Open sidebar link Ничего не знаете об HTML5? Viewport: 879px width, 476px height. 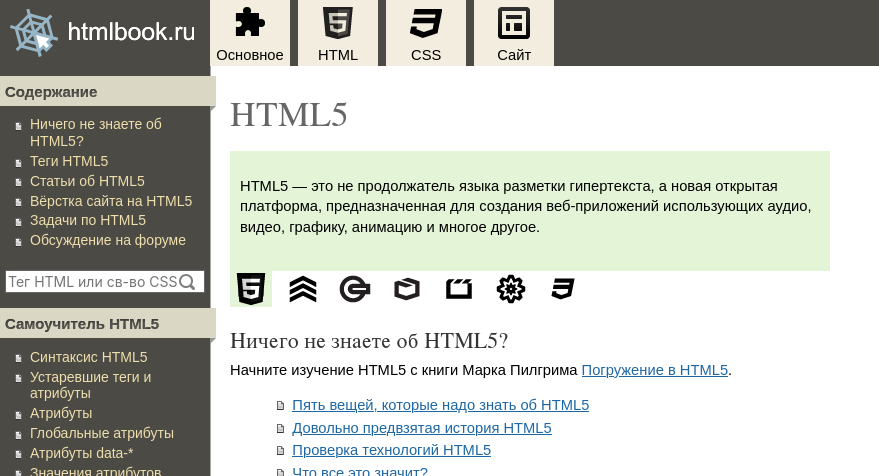[x=96, y=132]
